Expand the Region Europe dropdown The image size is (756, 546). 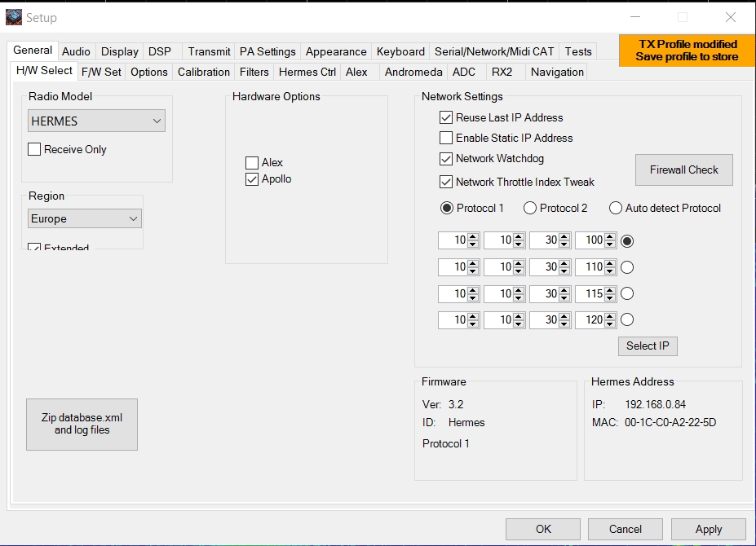point(85,218)
